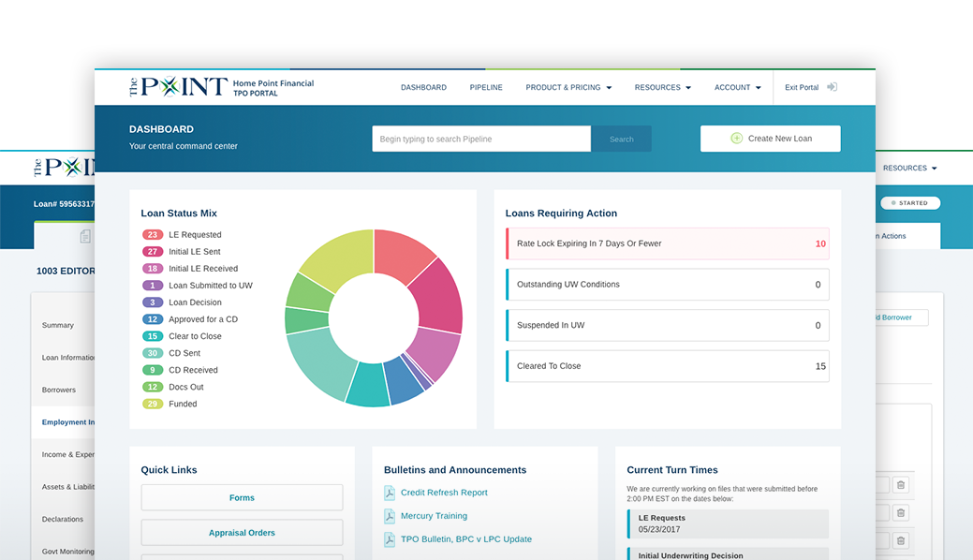Click the Begin typing to search Pipeline field
This screenshot has height=560, width=973.
tap(481, 139)
